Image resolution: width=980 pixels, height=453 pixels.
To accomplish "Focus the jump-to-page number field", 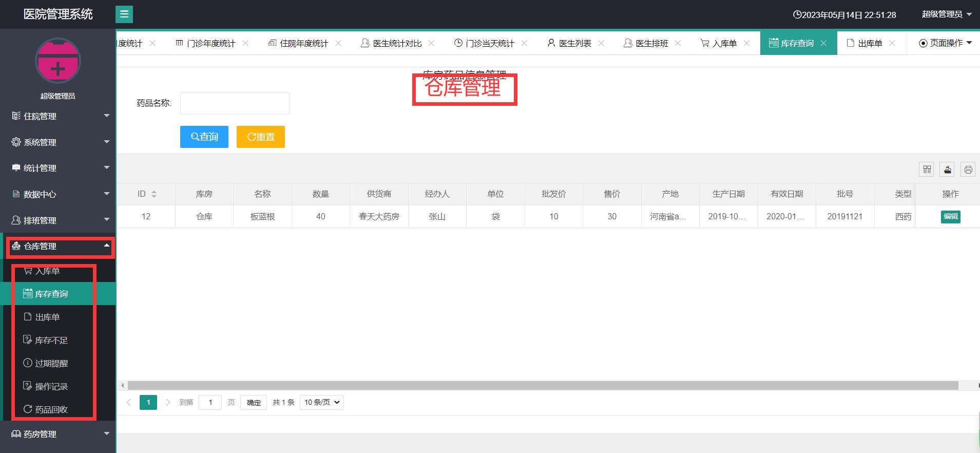I will (x=210, y=402).
